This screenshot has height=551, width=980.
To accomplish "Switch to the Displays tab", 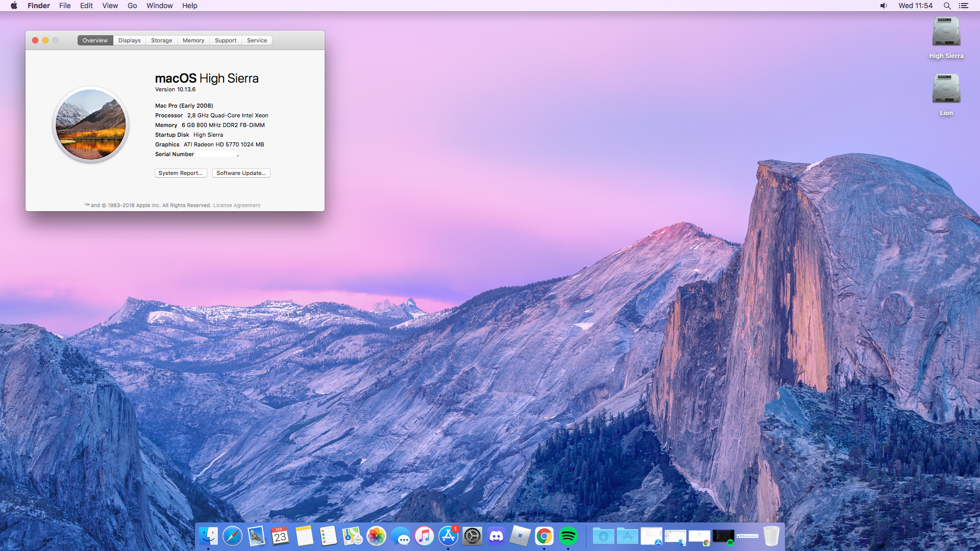I will tap(130, 40).
